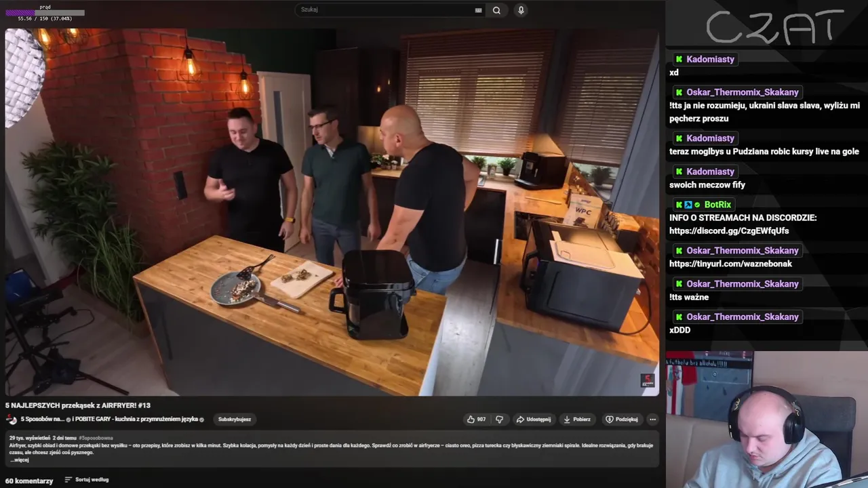This screenshot has height=488, width=868.
Task: Open the on-screen keyboard icon in search box
Action: (x=478, y=10)
